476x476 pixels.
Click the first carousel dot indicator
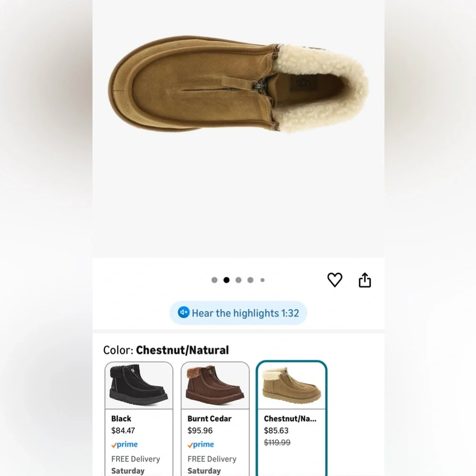click(214, 280)
